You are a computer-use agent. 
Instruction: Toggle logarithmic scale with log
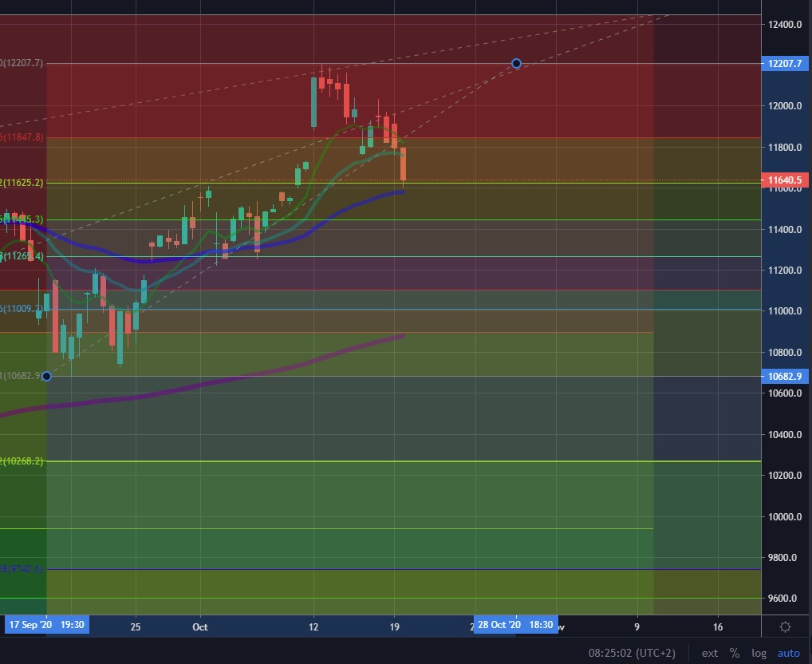pos(758,653)
